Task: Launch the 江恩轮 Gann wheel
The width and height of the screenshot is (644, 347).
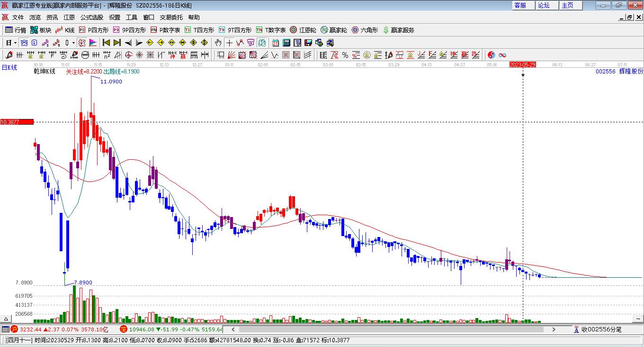Action: click(x=303, y=30)
